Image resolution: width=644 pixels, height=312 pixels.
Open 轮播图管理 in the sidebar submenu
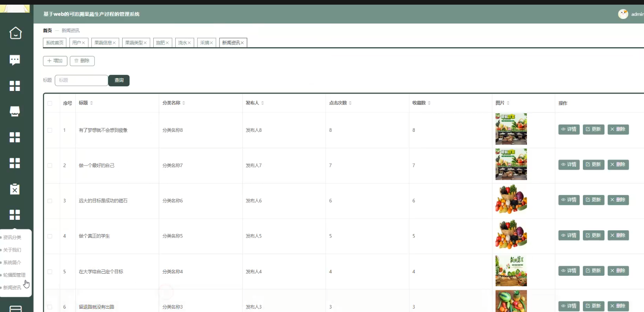pyautogui.click(x=14, y=275)
